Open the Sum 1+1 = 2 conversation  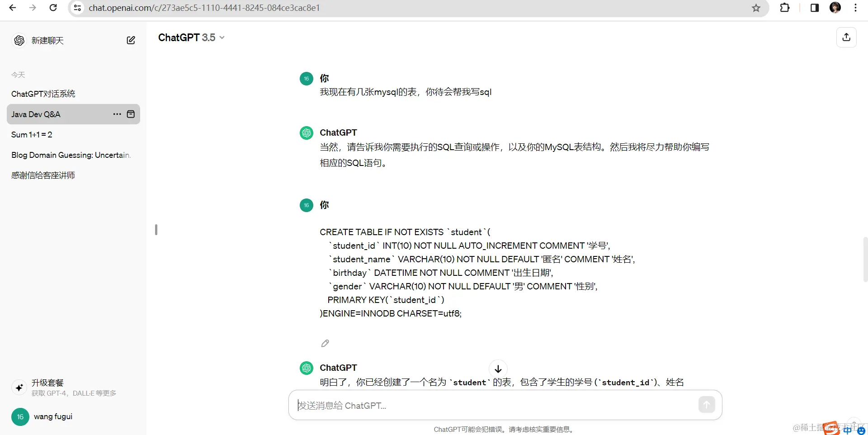[73, 134]
